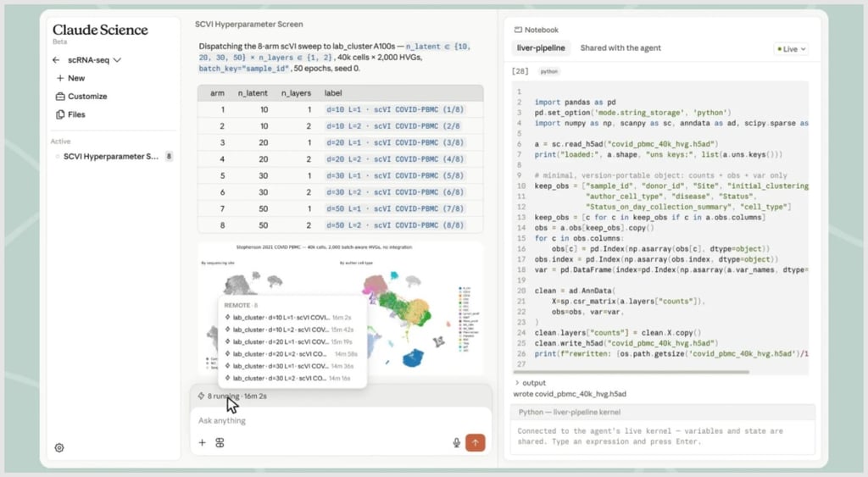Expand the output disclosure chevron

click(x=517, y=383)
